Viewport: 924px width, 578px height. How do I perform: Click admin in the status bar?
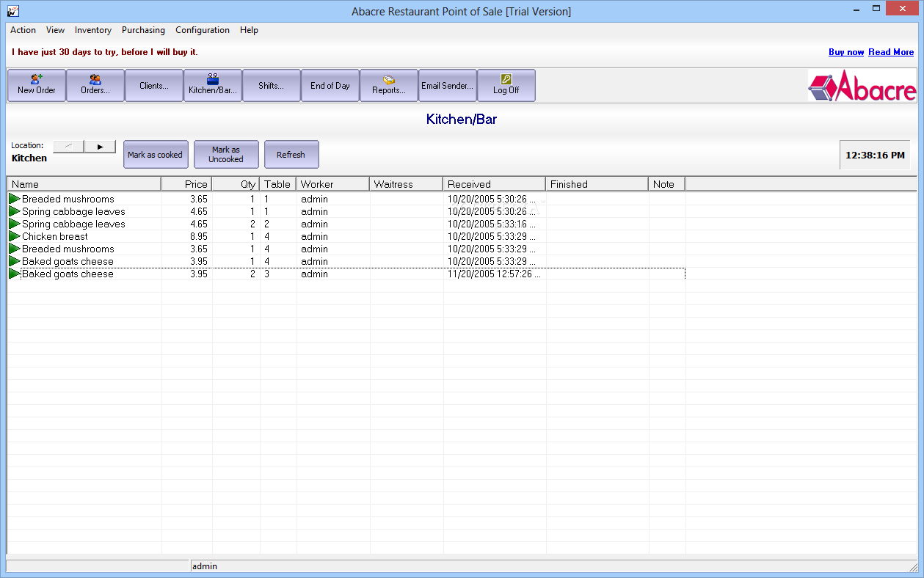click(205, 566)
